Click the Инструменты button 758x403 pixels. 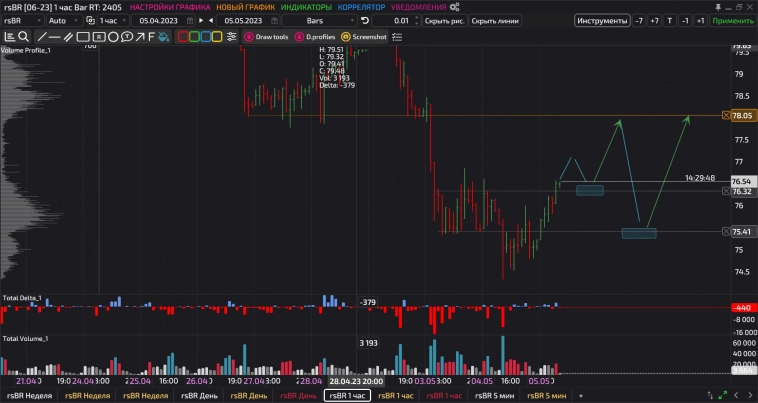click(602, 21)
